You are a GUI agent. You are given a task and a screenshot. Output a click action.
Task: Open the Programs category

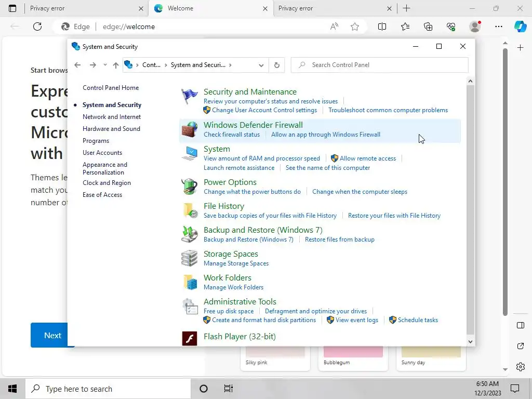[x=96, y=141]
